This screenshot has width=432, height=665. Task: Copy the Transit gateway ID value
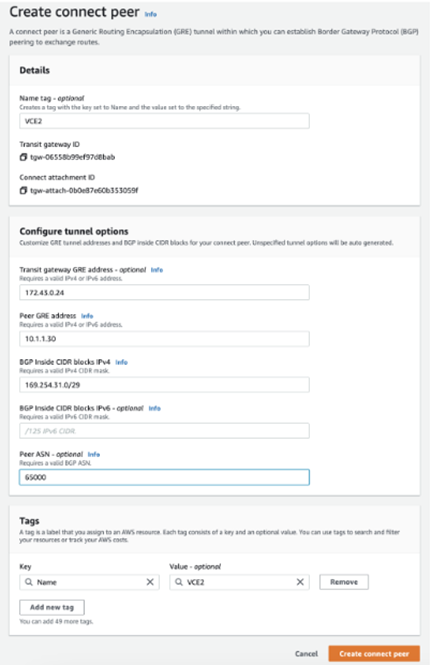tap(23, 157)
